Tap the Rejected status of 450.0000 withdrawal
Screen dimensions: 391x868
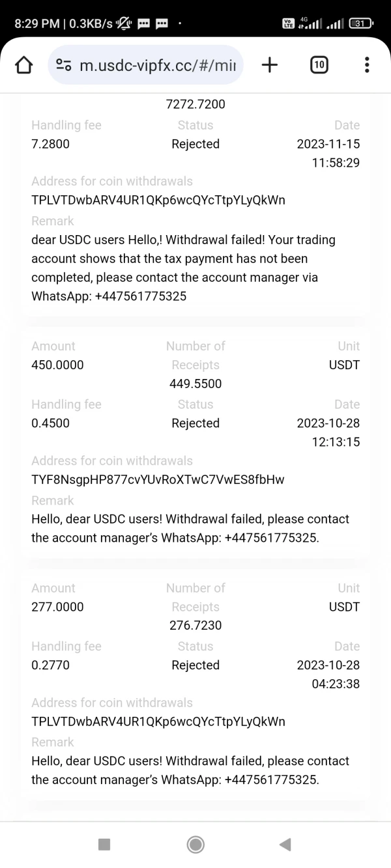195,423
